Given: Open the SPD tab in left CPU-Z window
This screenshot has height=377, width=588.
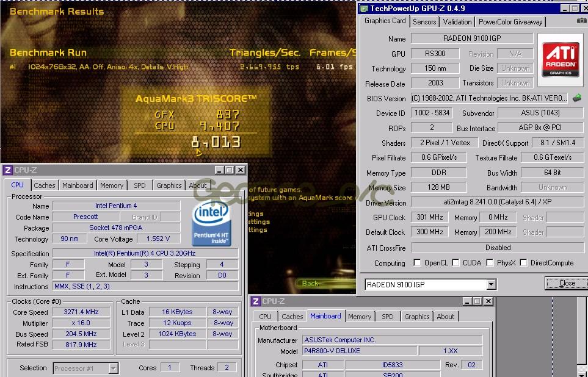Looking at the screenshot, I should click(139, 185).
